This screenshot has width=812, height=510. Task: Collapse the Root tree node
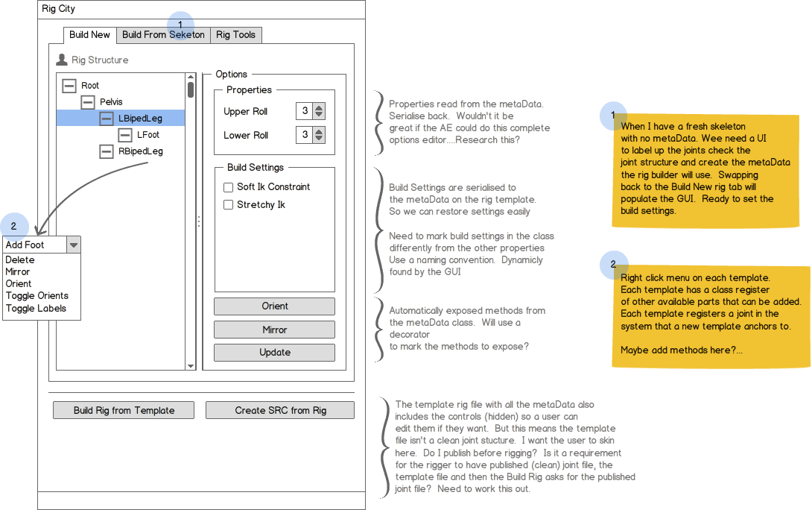69,86
